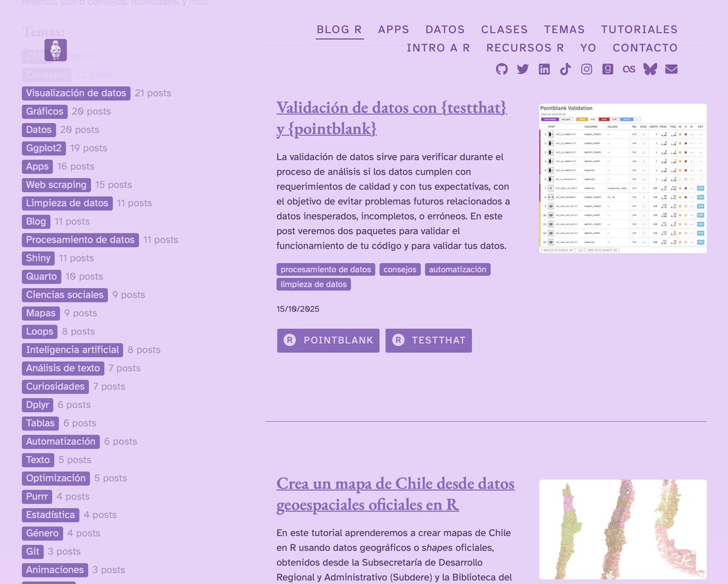The width and height of the screenshot is (728, 584).
Task: Select the 'Visualización de datos' topic tag
Action: 76,93
